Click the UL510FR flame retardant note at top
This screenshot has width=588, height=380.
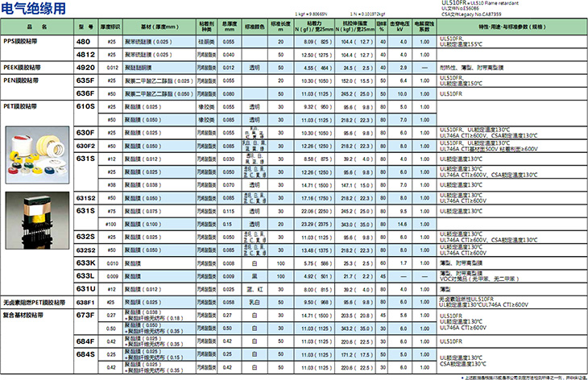coord(480,2)
